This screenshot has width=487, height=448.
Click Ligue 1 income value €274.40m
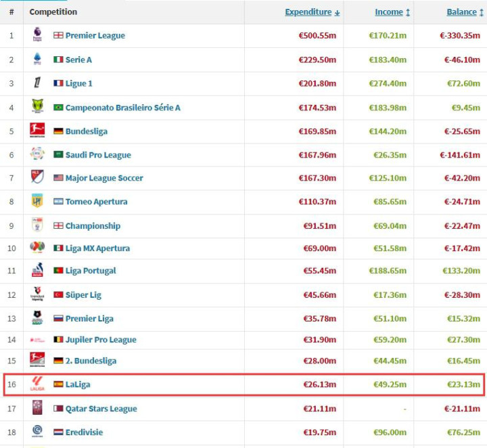tap(388, 83)
